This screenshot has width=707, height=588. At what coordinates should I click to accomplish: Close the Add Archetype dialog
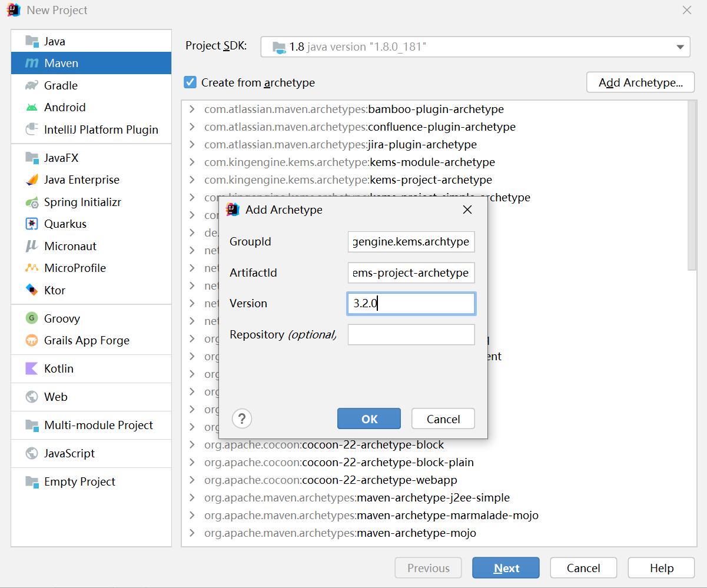pyautogui.click(x=467, y=210)
